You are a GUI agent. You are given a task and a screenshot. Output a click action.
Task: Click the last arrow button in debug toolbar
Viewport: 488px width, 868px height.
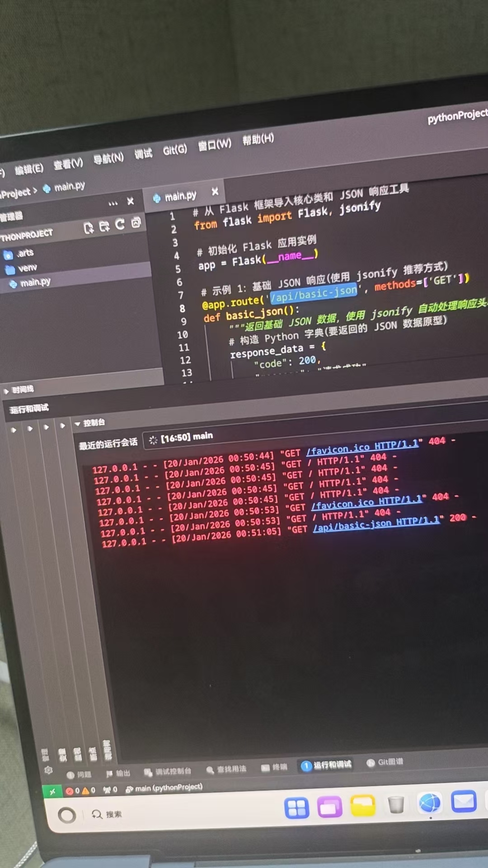coord(62,425)
